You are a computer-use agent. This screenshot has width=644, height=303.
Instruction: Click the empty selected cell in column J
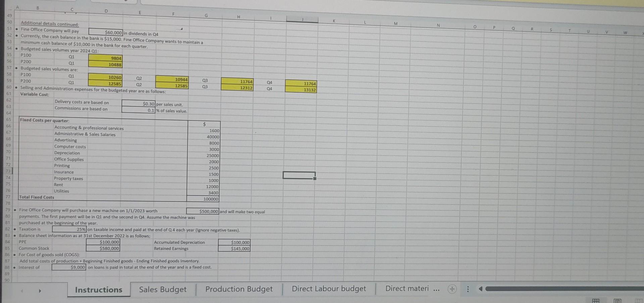point(299,175)
